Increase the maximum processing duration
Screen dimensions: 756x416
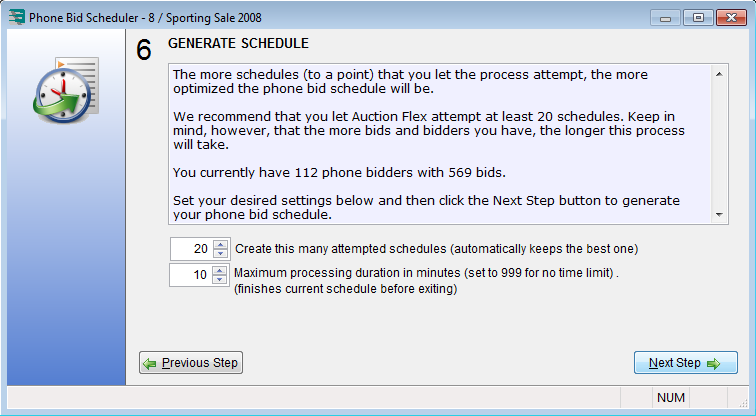click(x=222, y=270)
